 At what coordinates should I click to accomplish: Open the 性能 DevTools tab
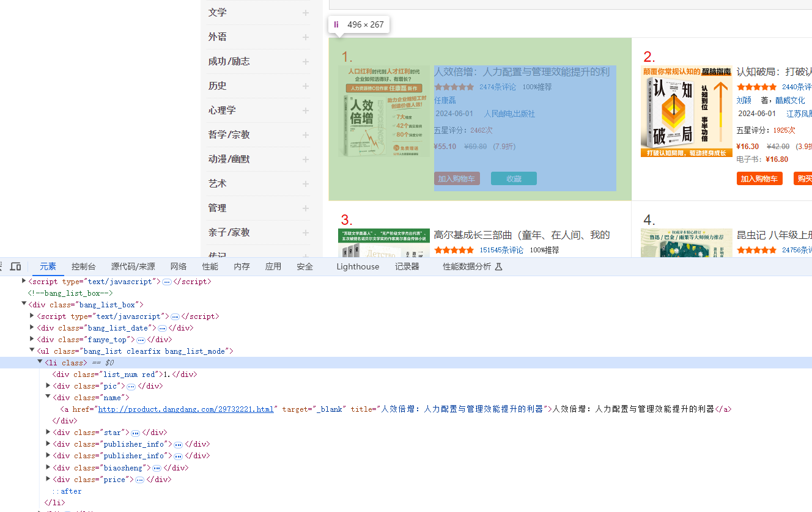tap(210, 266)
